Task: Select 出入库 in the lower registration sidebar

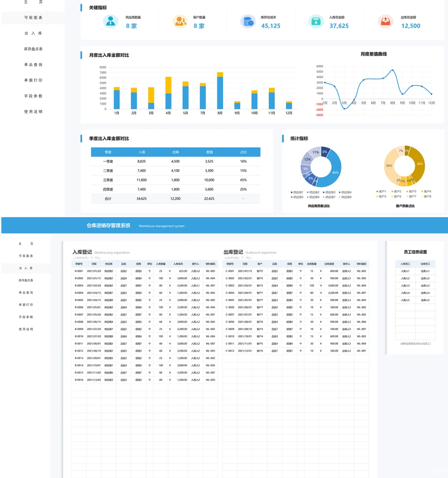Action: click(x=26, y=268)
